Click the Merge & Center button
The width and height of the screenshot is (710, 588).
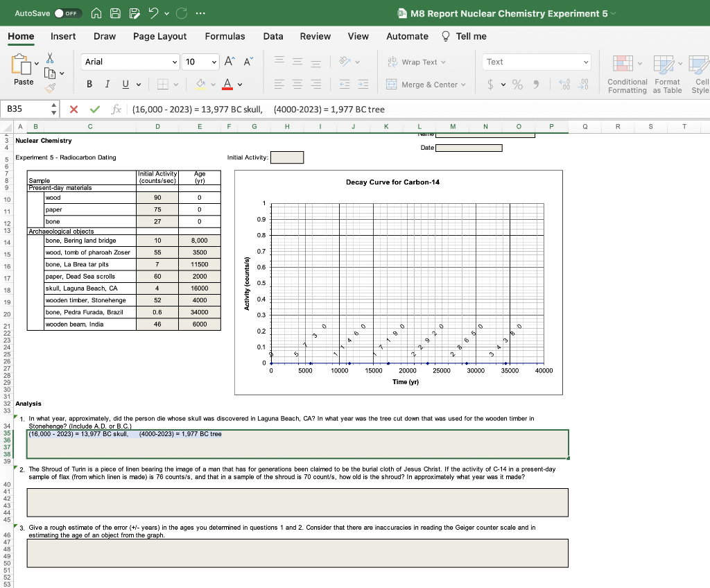[424, 85]
